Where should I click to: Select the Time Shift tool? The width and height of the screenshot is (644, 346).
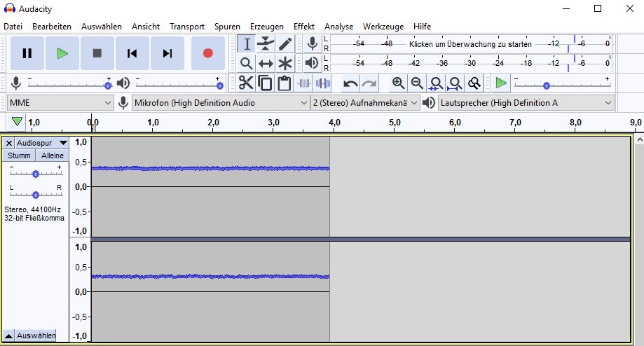pyautogui.click(x=266, y=64)
